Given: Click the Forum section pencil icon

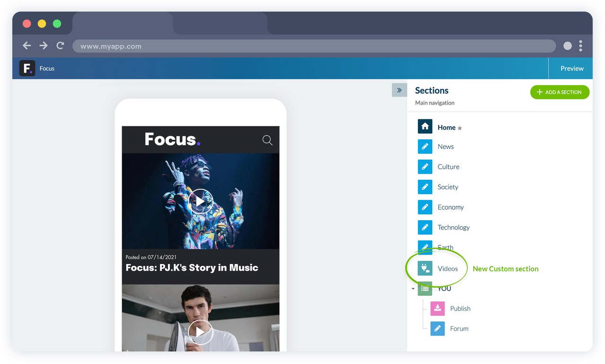Looking at the screenshot, I should pos(437,328).
